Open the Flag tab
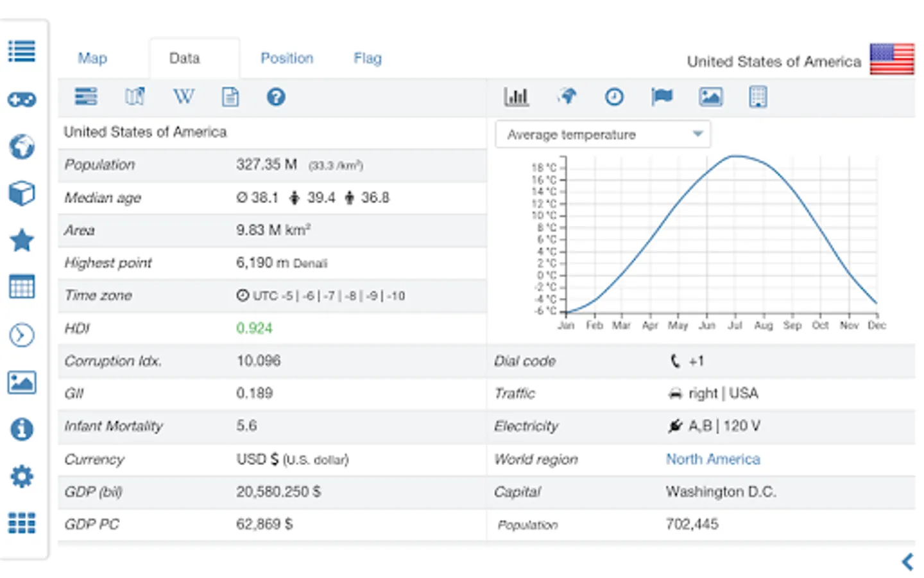Screen dimensions: 924x578 tap(368, 58)
